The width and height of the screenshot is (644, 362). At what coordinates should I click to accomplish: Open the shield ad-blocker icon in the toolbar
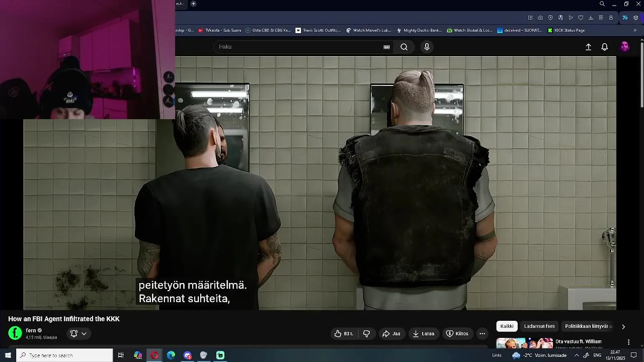coord(550,18)
